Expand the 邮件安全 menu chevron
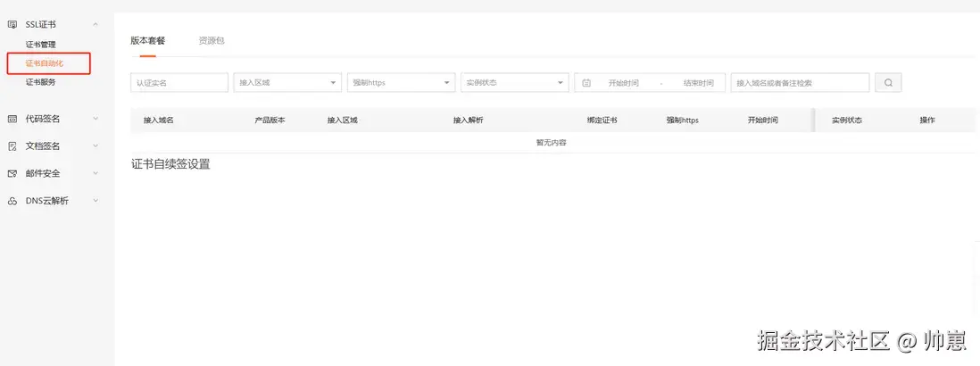The image size is (980, 366). pos(95,173)
